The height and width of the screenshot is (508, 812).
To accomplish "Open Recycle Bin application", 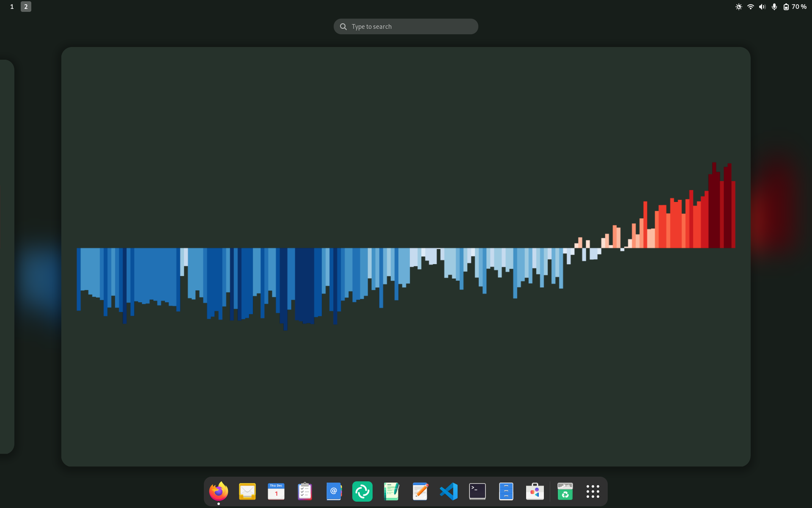I will click(565, 491).
